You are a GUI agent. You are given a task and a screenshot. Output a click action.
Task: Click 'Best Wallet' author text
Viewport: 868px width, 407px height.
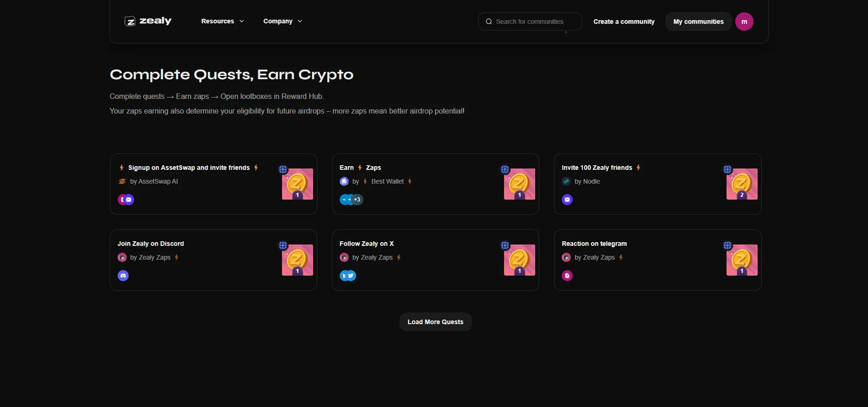[387, 181]
